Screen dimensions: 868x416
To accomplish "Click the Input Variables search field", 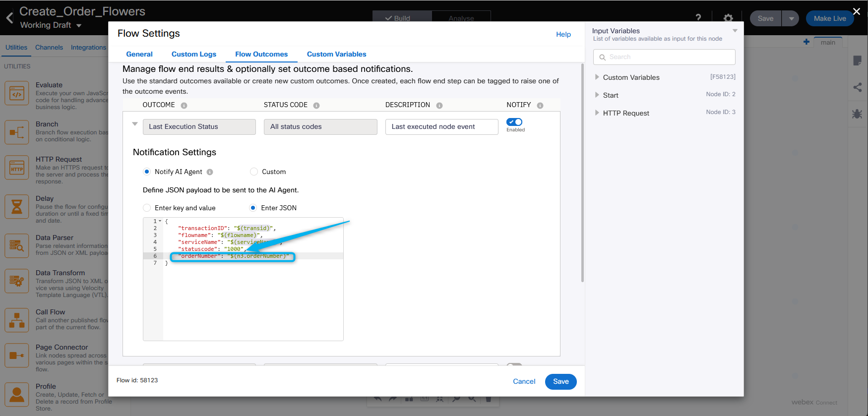I will click(x=664, y=57).
